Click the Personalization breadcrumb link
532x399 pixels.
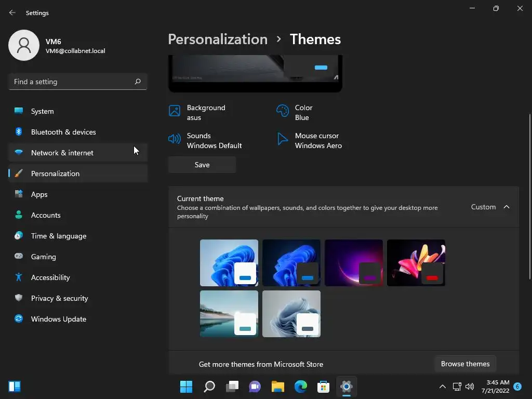218,39
